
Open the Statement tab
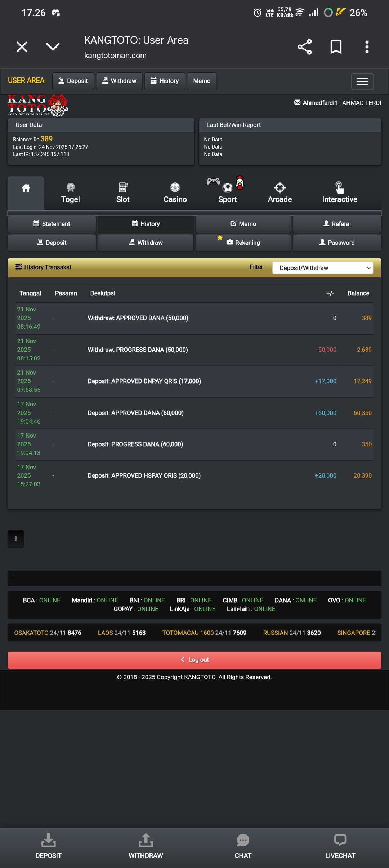pos(52,224)
